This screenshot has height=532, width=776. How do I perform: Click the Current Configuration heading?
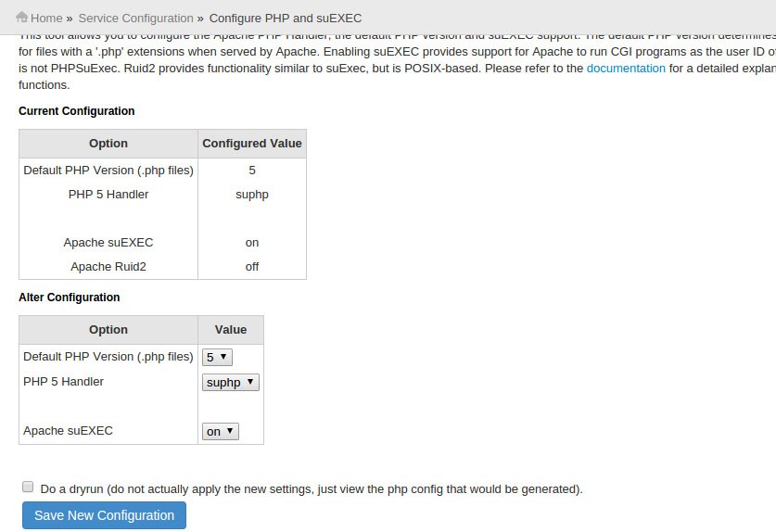pos(76,111)
